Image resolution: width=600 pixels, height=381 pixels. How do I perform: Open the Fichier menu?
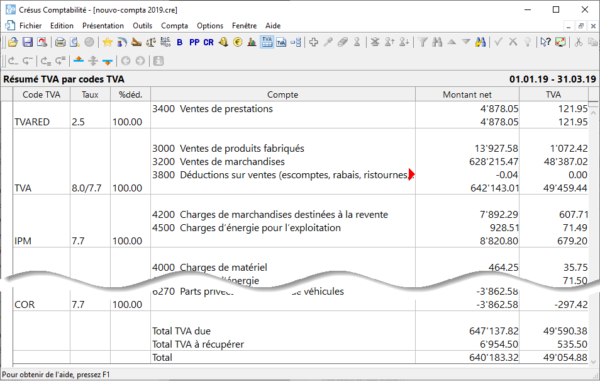30,26
